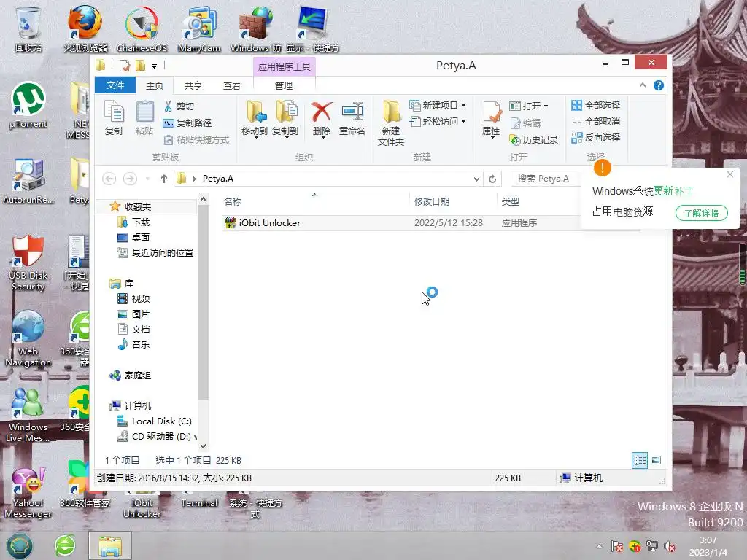Viewport: 747px width, 560px height.
Task: Open 收藏夹 in navigation pane
Action: point(138,206)
